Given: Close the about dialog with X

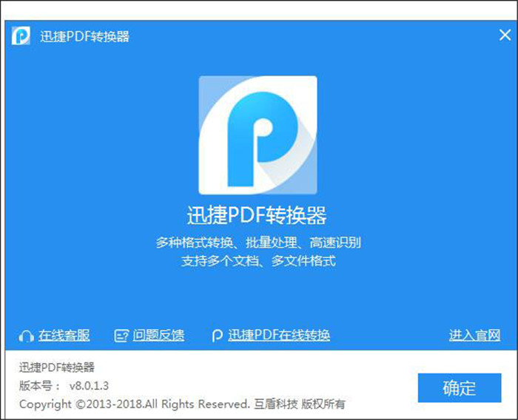Looking at the screenshot, I should (x=505, y=35).
